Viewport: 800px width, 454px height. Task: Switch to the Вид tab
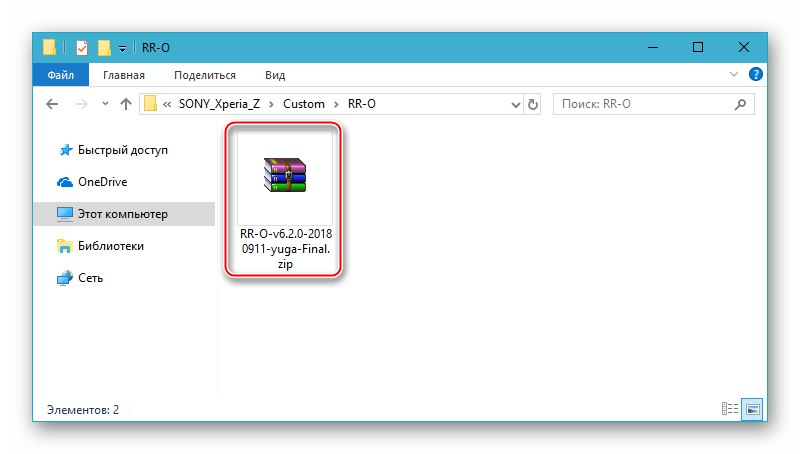point(275,75)
